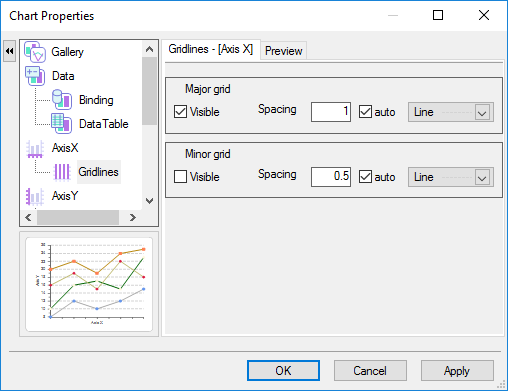Click the DataTable grid icon

[61, 124]
